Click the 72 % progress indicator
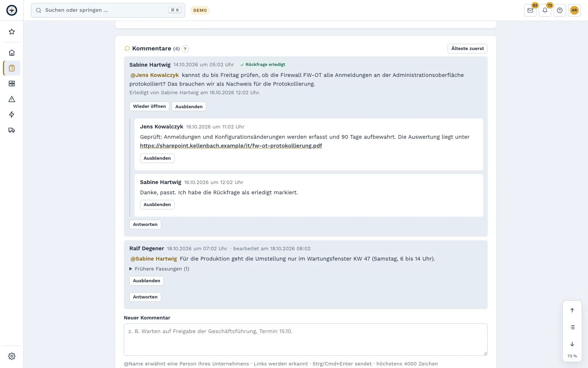 coord(572,356)
